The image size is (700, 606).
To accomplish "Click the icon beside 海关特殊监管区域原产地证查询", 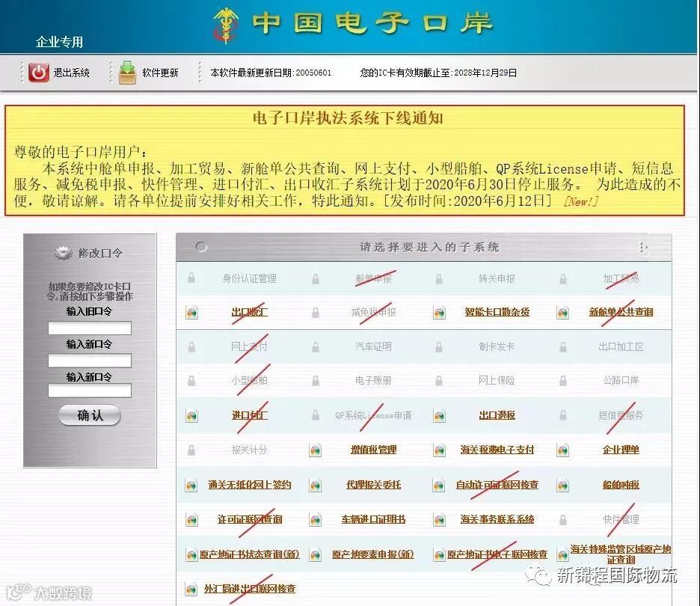I will coord(563,555).
